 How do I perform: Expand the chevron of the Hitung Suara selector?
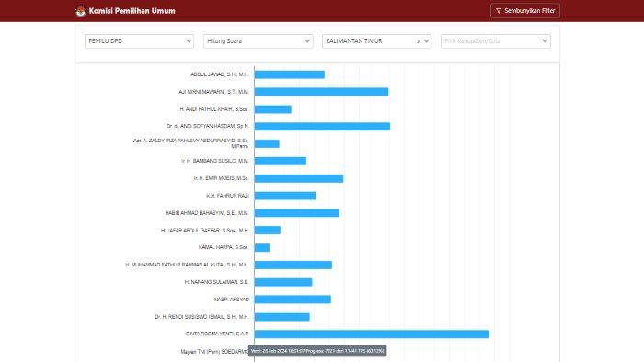point(306,41)
